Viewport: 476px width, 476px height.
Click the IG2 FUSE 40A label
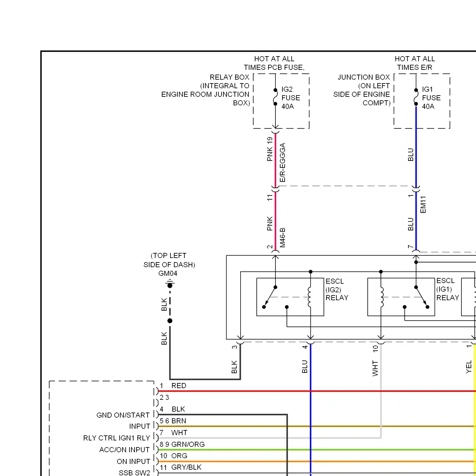pos(291,98)
